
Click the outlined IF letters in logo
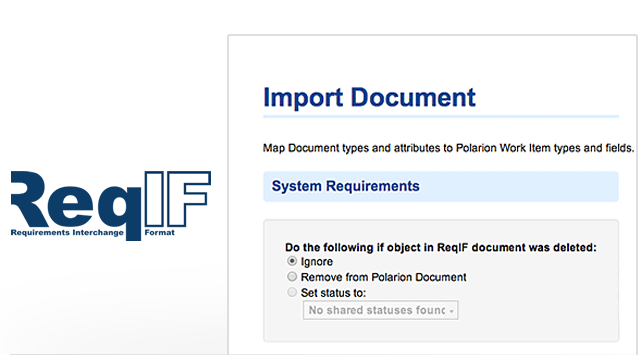coord(178,199)
